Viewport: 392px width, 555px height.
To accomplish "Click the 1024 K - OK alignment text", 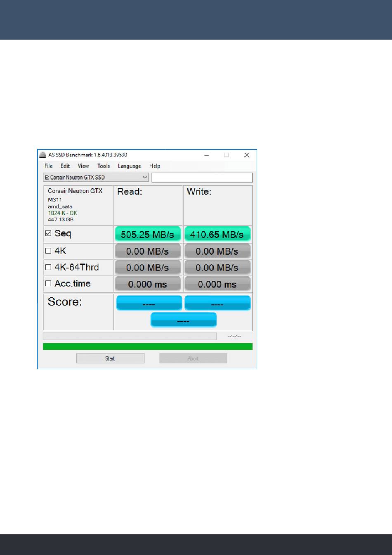I will tap(63, 213).
